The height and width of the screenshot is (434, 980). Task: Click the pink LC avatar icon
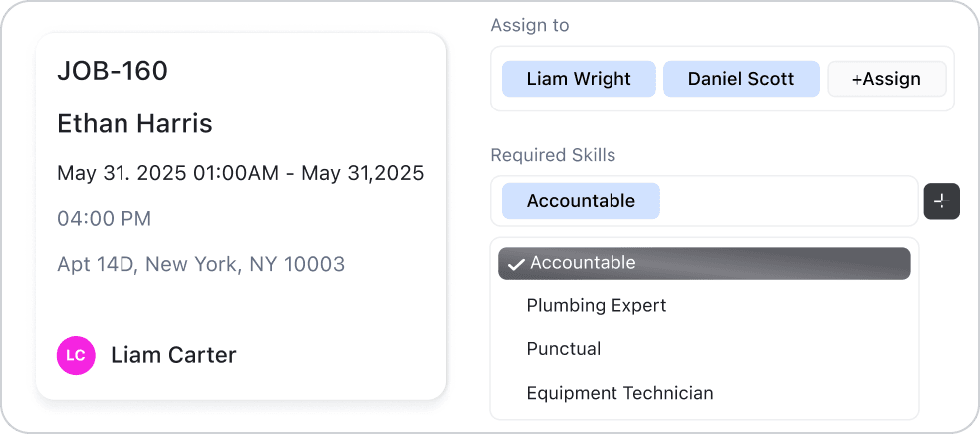coord(76,355)
